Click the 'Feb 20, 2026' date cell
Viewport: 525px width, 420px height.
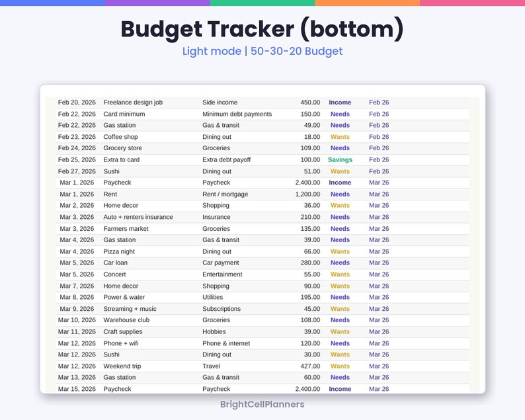click(77, 103)
